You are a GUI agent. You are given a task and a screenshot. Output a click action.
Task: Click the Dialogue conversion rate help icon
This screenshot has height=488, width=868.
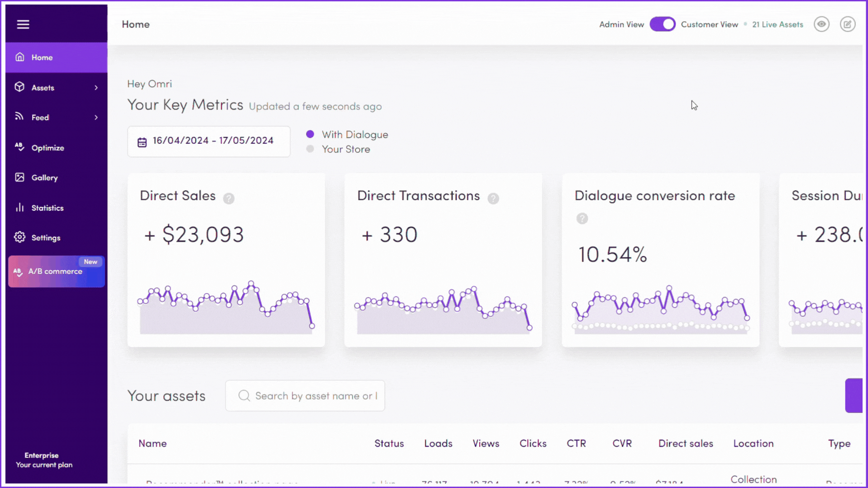[582, 219]
